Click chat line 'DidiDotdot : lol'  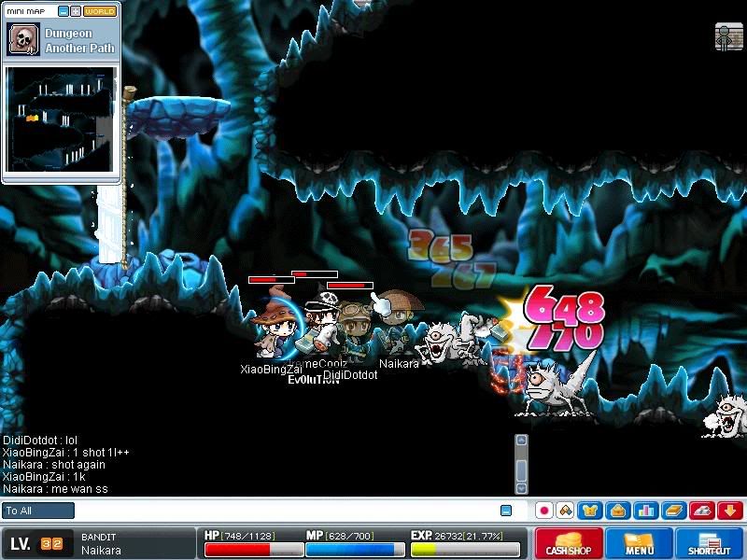(x=40, y=440)
